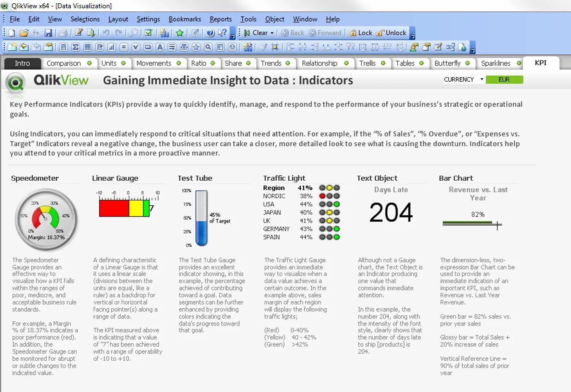Create a Statistics Box with sigma icon
This screenshot has height=392, width=571.
click(x=76, y=47)
